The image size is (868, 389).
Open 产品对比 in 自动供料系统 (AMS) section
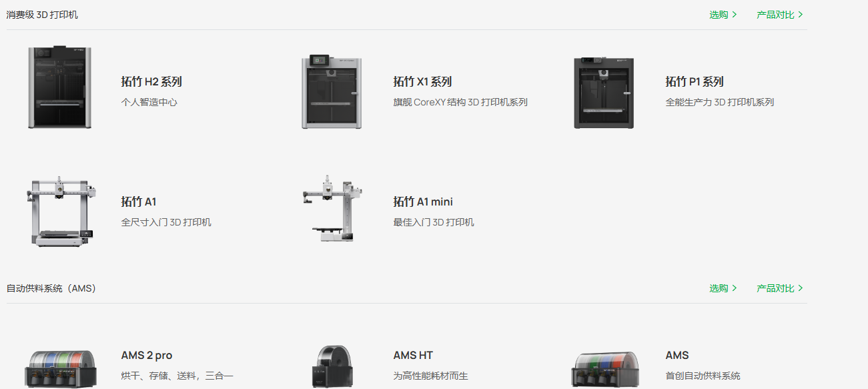tap(780, 288)
